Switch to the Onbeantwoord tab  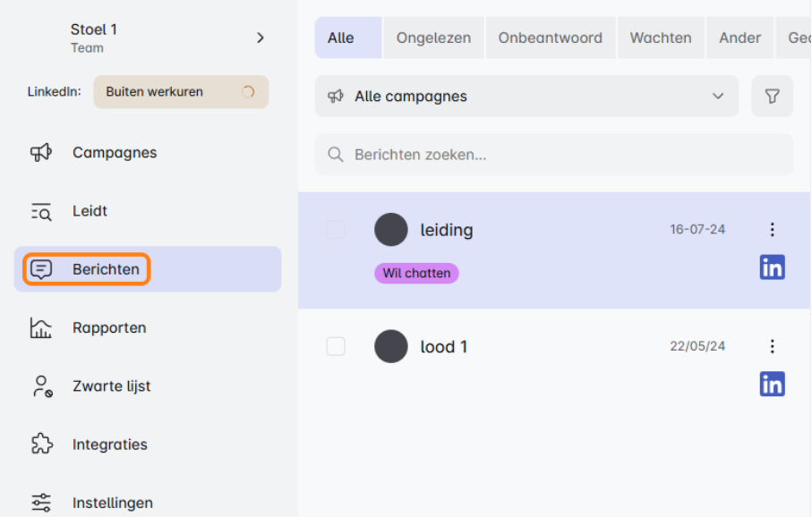pos(550,38)
